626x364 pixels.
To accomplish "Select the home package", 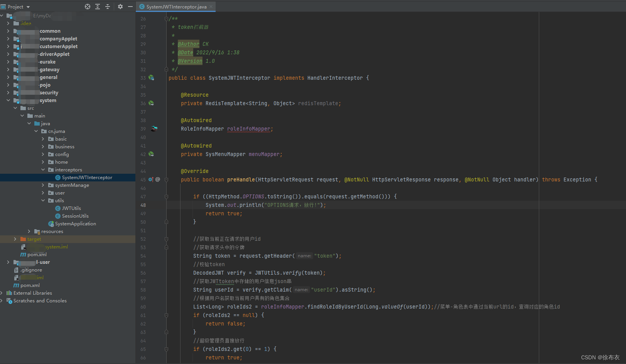I will click(x=61, y=162).
